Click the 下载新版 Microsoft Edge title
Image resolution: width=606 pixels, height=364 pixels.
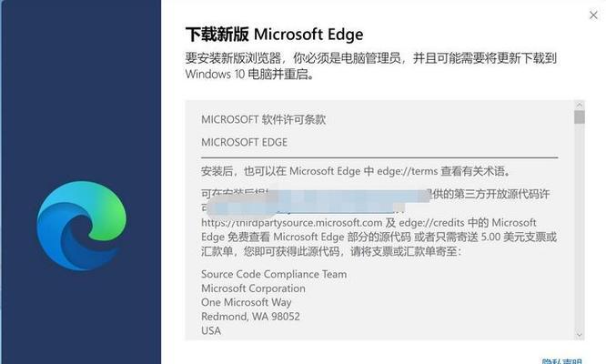[x=274, y=35]
